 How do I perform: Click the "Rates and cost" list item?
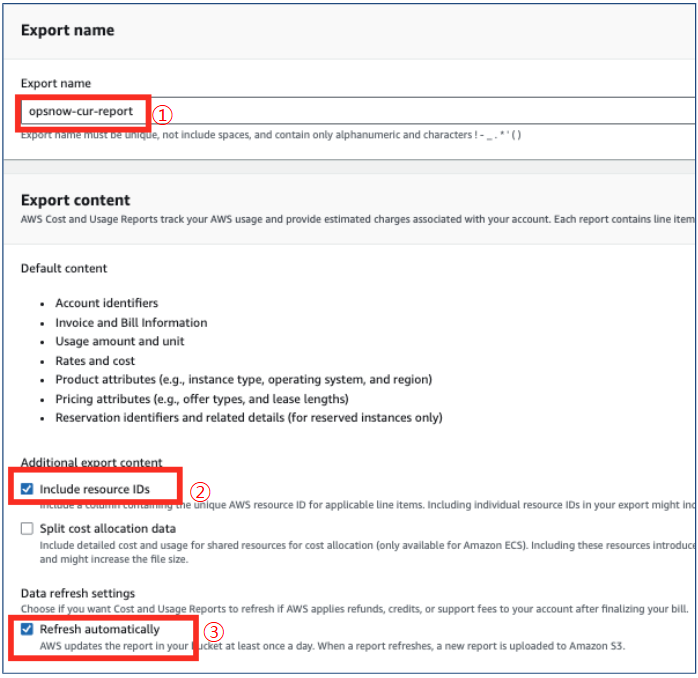[x=95, y=360]
